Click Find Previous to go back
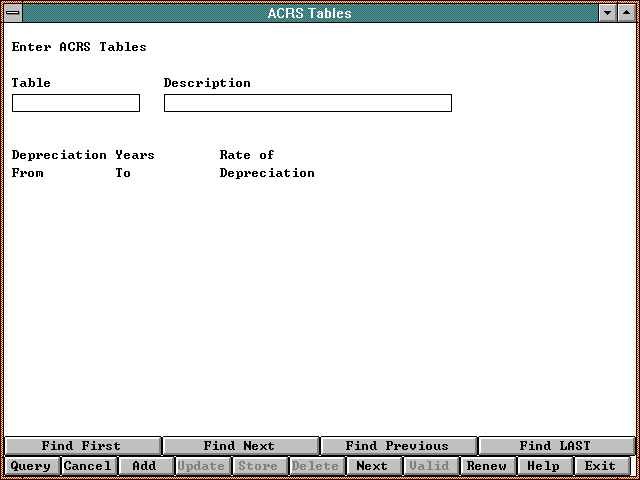640x480 pixels. tap(397, 446)
